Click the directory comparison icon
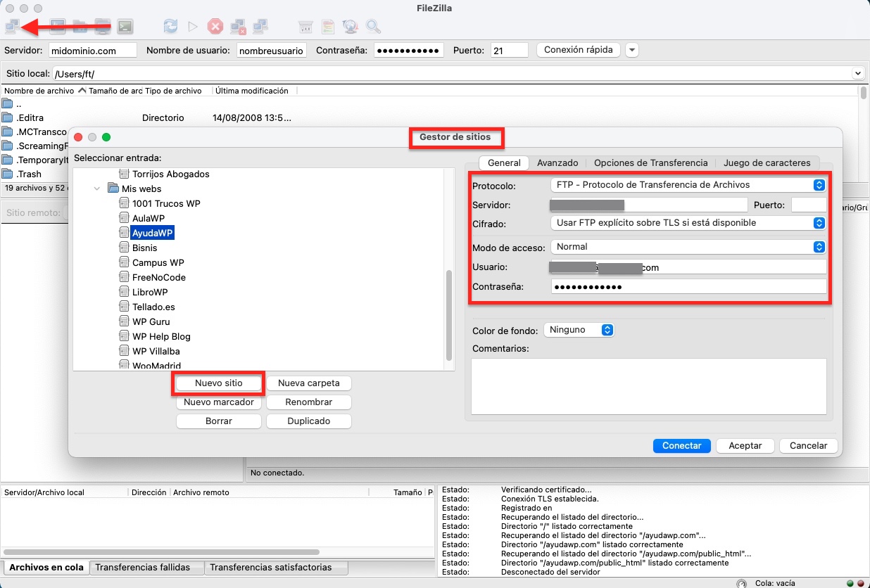This screenshot has width=870, height=588. [x=327, y=26]
